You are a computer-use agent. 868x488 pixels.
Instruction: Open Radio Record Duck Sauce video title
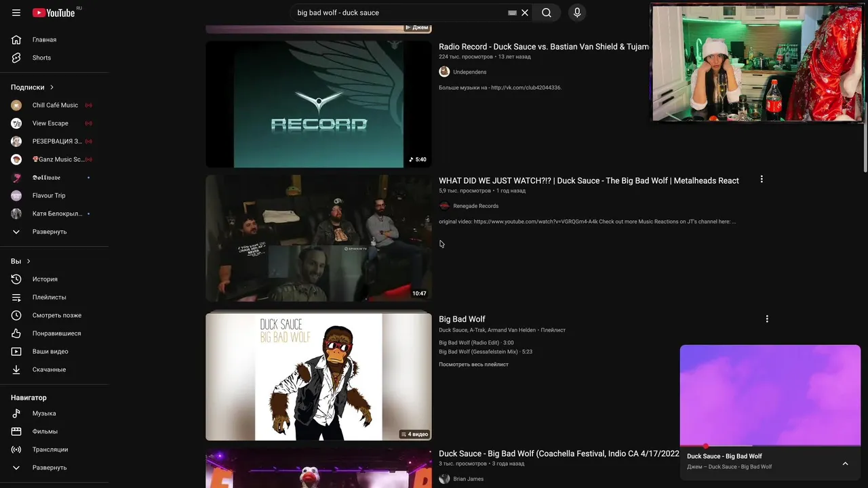(x=544, y=47)
